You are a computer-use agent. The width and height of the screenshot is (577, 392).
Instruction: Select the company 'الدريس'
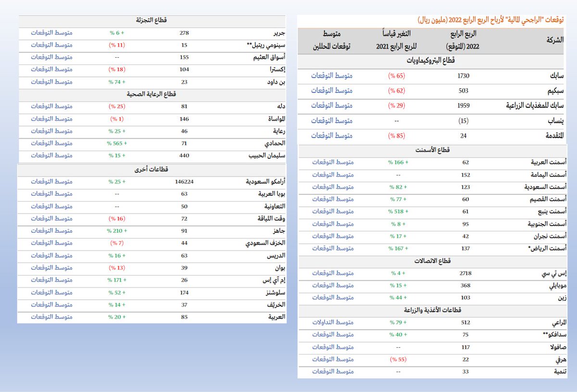click(x=276, y=255)
